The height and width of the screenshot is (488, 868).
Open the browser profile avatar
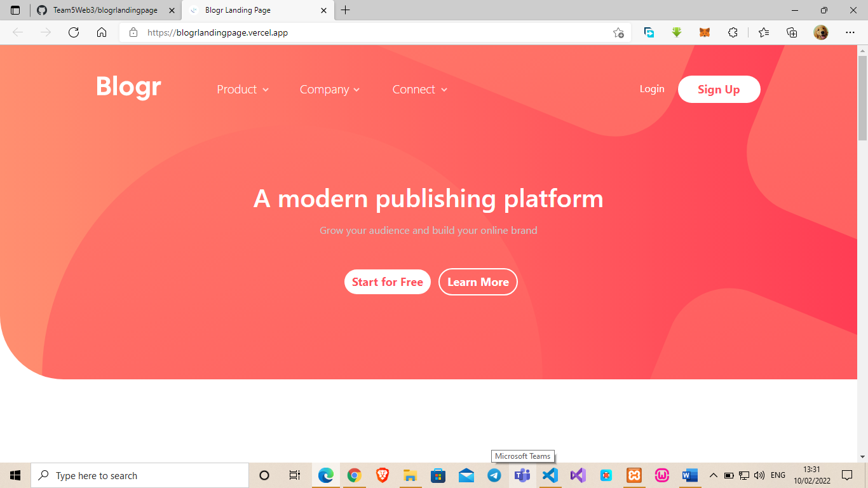click(821, 32)
